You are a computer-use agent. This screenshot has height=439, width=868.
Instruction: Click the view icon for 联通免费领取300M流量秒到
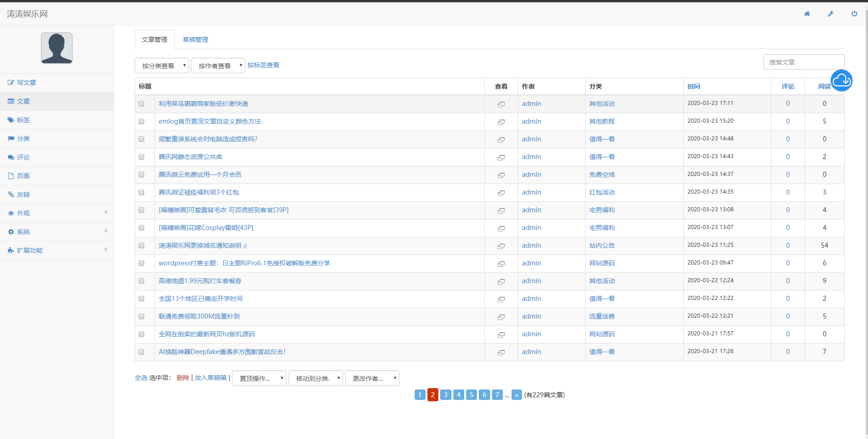(x=501, y=317)
